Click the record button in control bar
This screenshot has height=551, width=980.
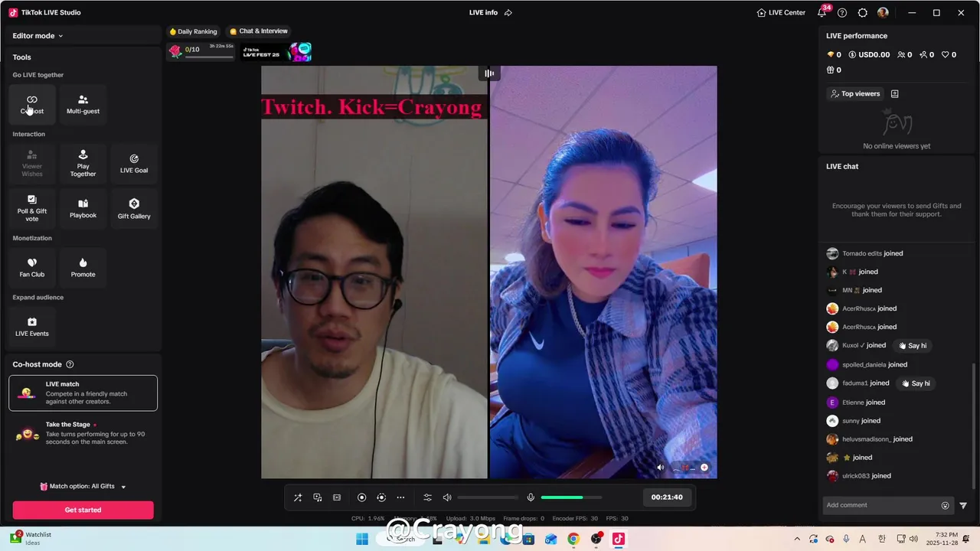(x=362, y=497)
